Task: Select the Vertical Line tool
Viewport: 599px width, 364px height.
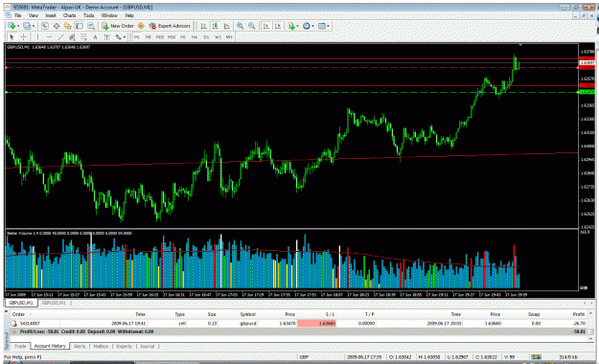Action: [x=37, y=37]
